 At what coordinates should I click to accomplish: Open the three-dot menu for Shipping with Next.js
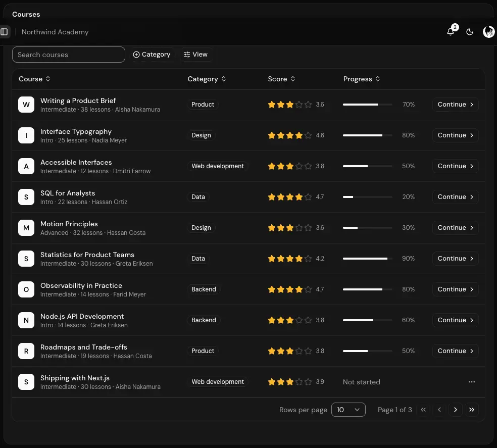click(471, 382)
